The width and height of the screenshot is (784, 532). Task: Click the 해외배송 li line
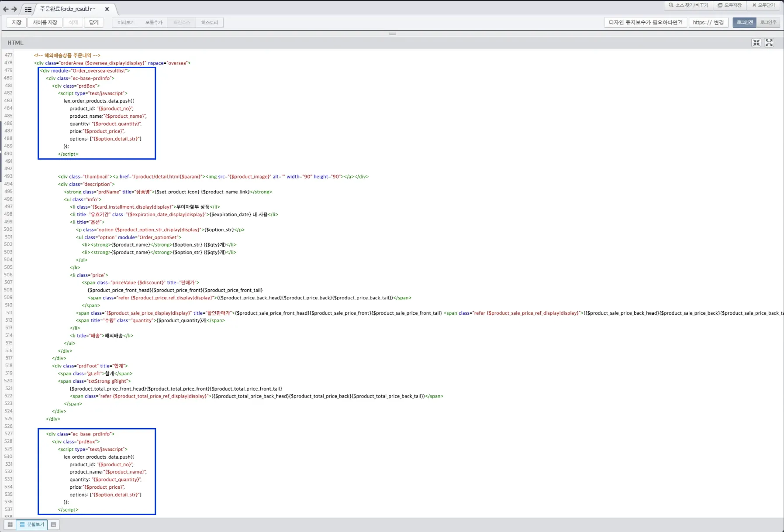[102, 336]
